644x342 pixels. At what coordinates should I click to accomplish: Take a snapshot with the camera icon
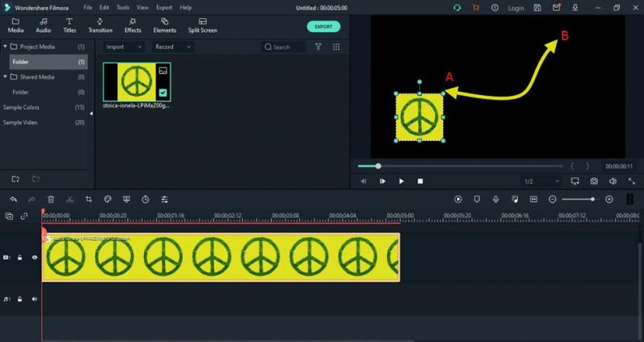click(594, 182)
